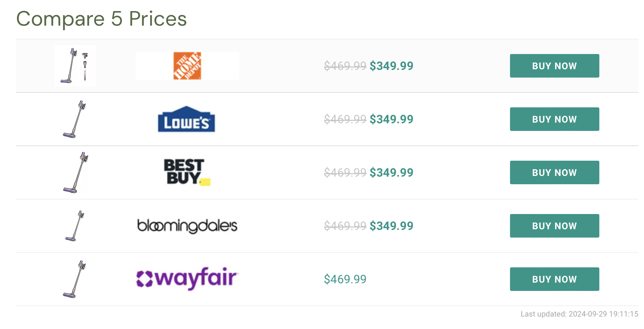The image size is (644, 329).
Task: Click Best Buy's $349.99 price
Action: [x=392, y=172]
